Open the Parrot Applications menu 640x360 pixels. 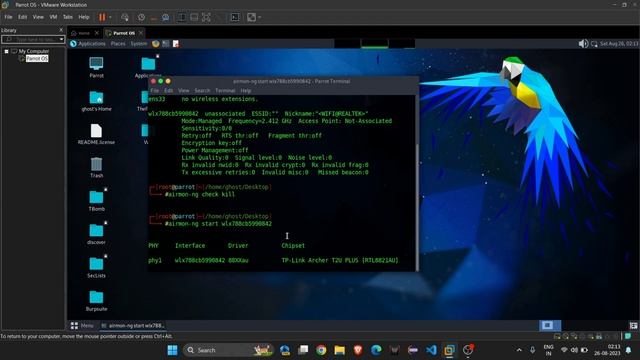click(88, 44)
